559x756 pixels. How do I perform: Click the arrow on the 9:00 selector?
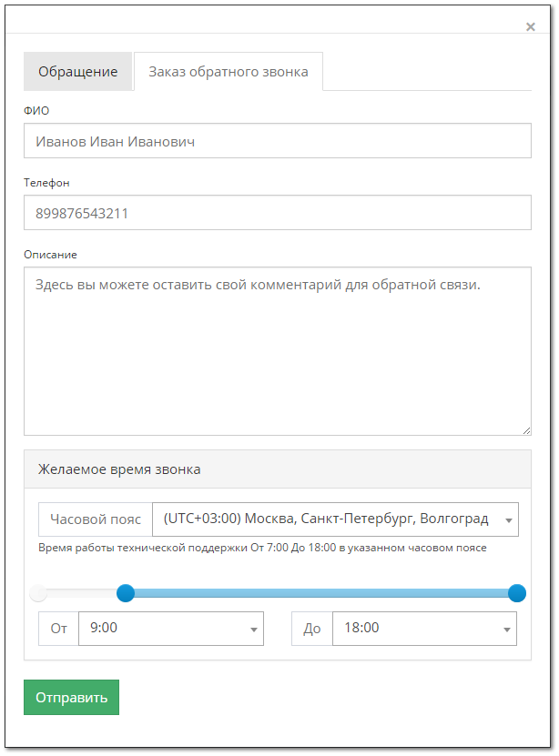254,630
